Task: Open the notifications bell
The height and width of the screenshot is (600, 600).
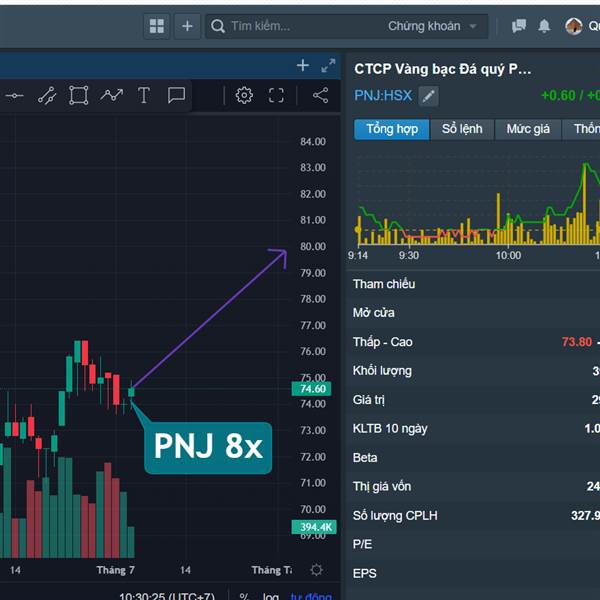Action: coord(544,26)
